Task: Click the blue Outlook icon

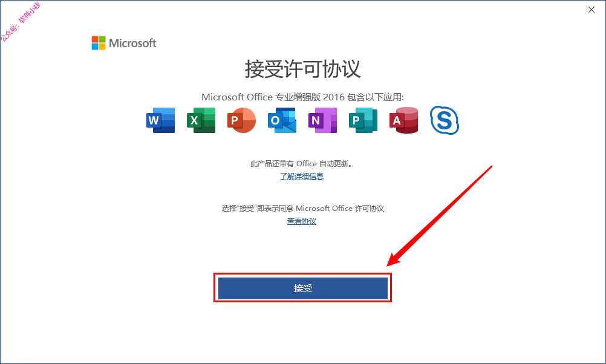Action: (x=282, y=120)
